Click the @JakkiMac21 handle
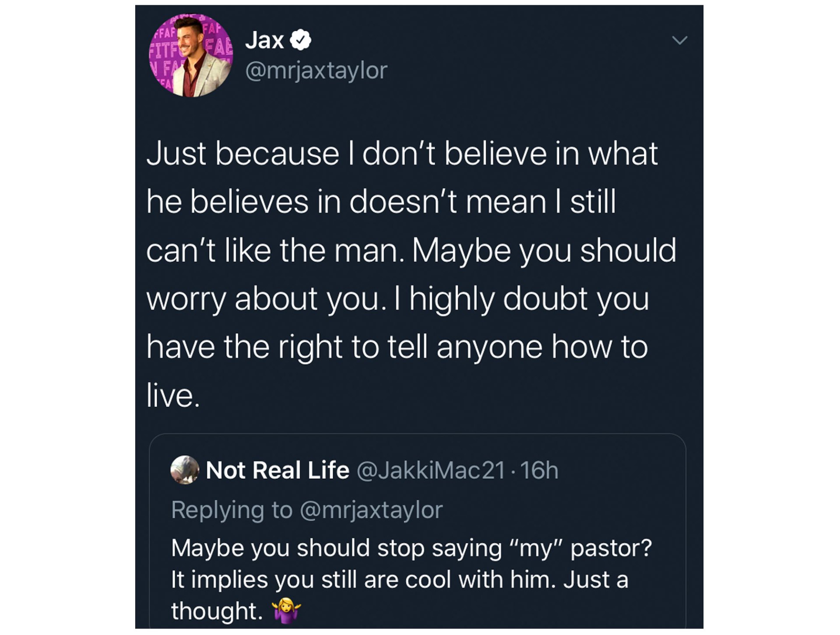Image resolution: width=840 pixels, height=635 pixels. click(x=431, y=470)
